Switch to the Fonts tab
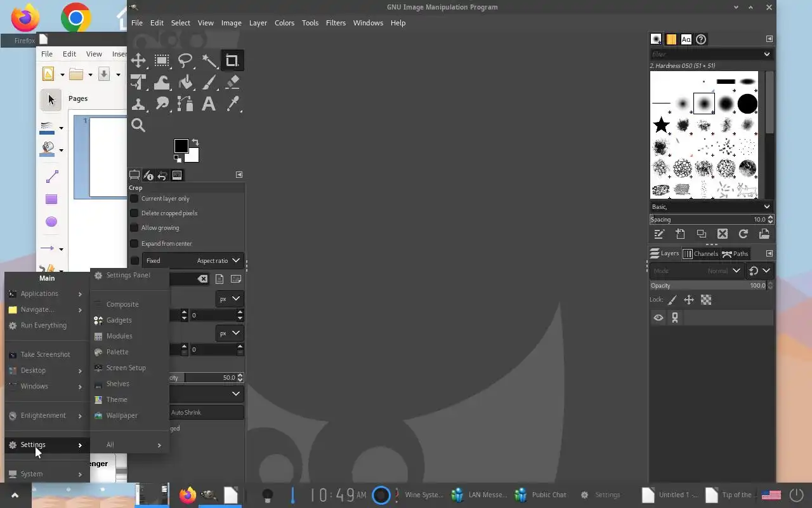 [x=686, y=39]
